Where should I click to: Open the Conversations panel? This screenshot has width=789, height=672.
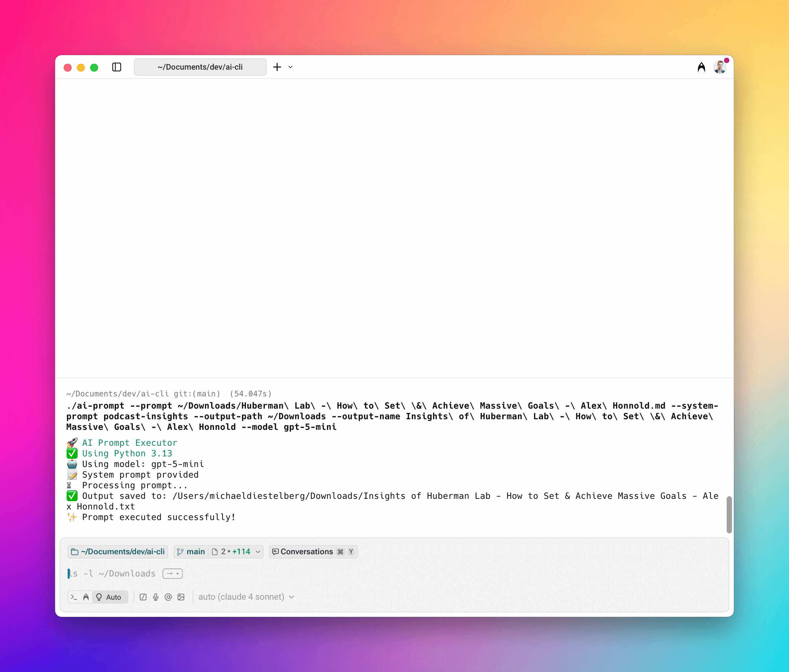[x=306, y=552]
